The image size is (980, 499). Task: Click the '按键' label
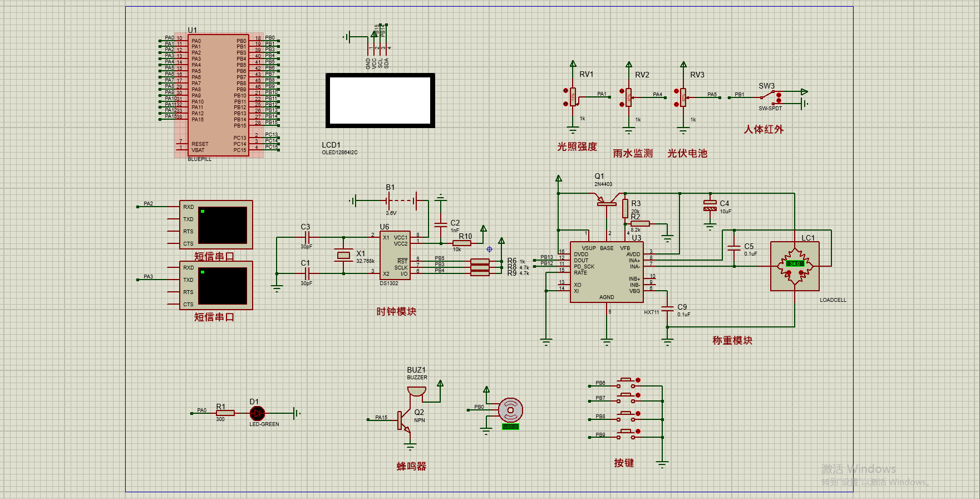click(x=624, y=463)
